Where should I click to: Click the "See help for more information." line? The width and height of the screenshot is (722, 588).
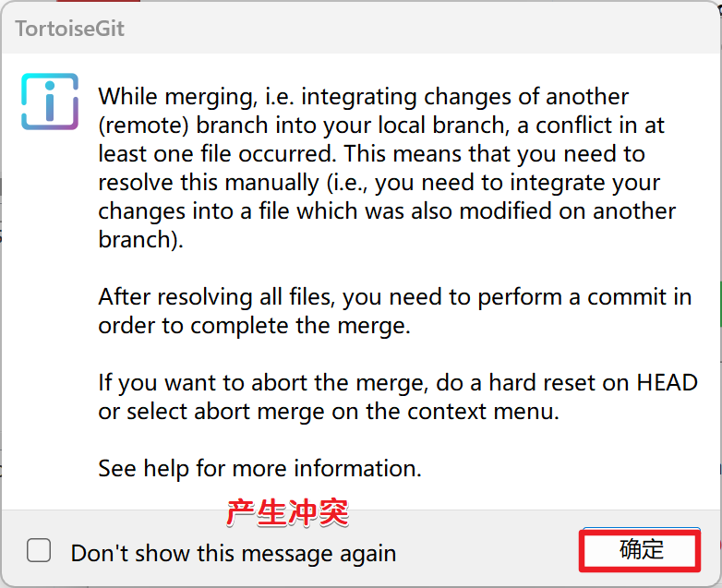(259, 468)
